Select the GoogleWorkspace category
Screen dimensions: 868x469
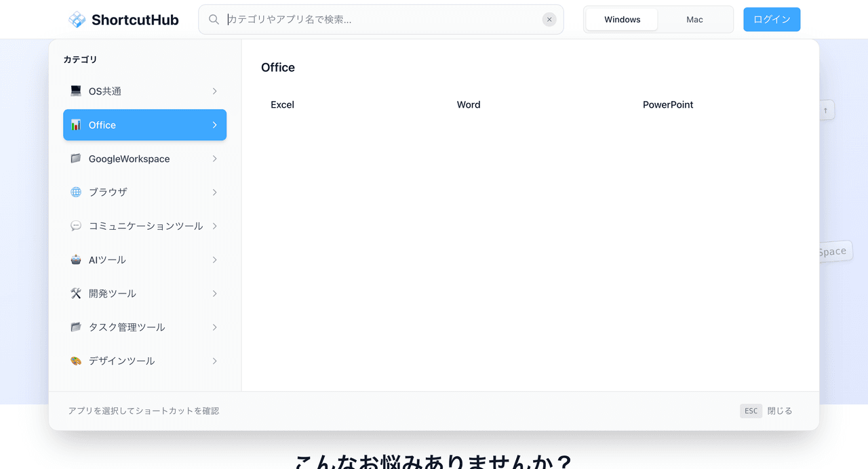144,159
